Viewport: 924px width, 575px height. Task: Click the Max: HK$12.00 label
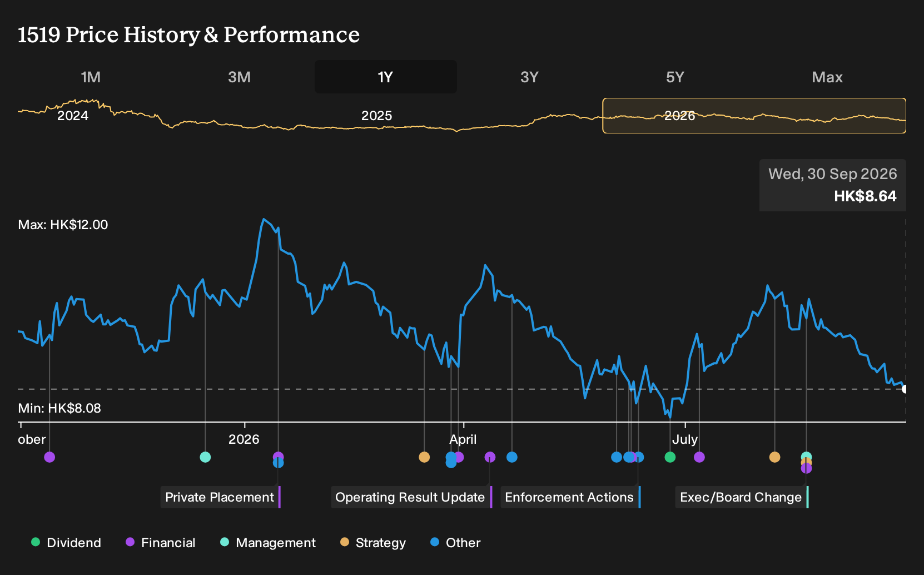pos(63,225)
